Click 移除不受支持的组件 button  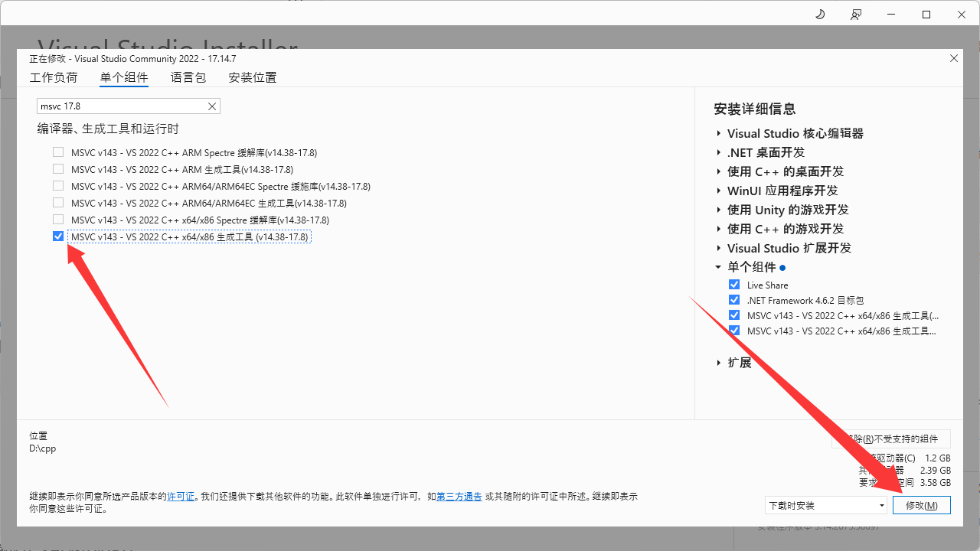(891, 439)
